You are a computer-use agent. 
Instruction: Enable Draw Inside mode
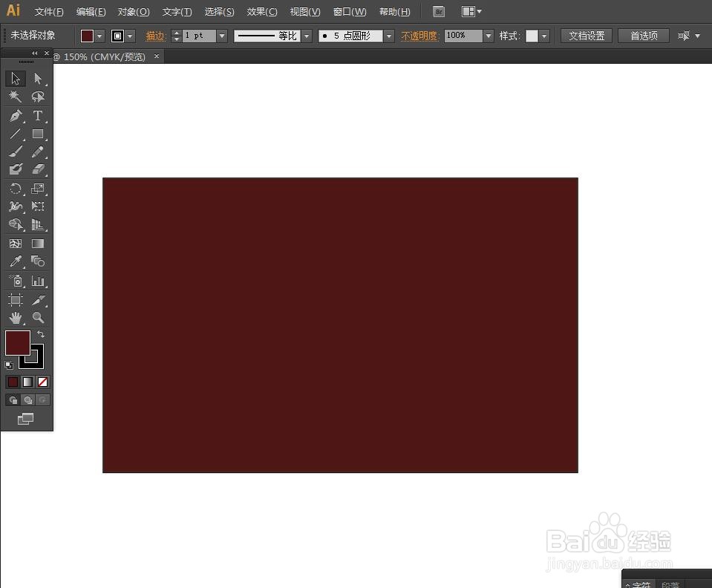coord(42,400)
